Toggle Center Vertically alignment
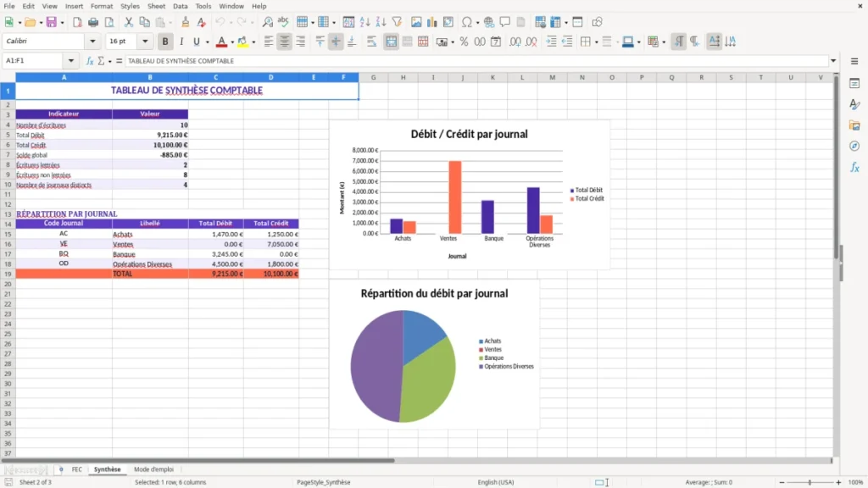Viewport: 868px width, 488px height. pyautogui.click(x=336, y=42)
